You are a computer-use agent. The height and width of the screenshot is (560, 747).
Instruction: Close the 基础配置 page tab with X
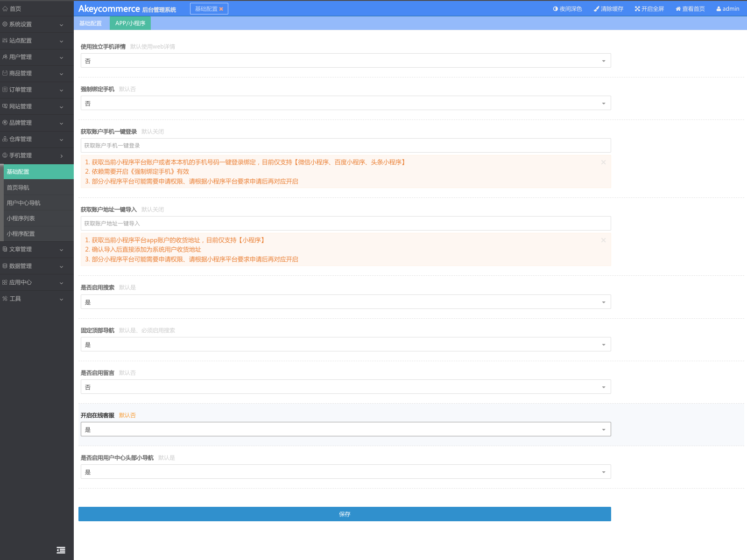click(221, 9)
